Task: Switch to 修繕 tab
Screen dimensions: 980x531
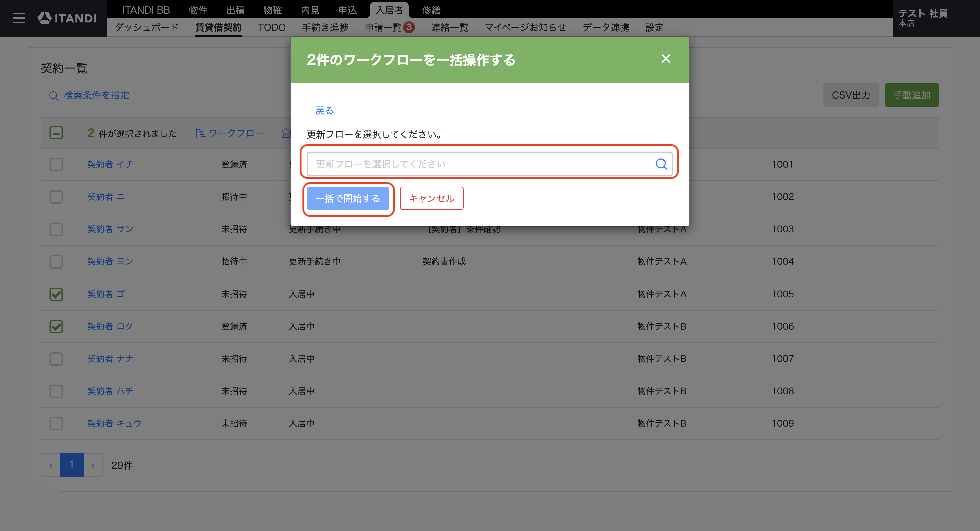Action: pyautogui.click(x=431, y=10)
